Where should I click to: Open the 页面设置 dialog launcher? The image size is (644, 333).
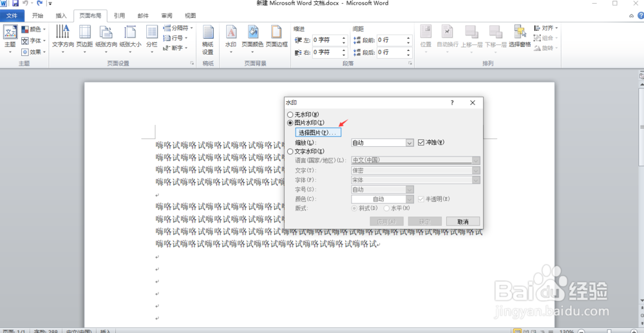click(192, 64)
